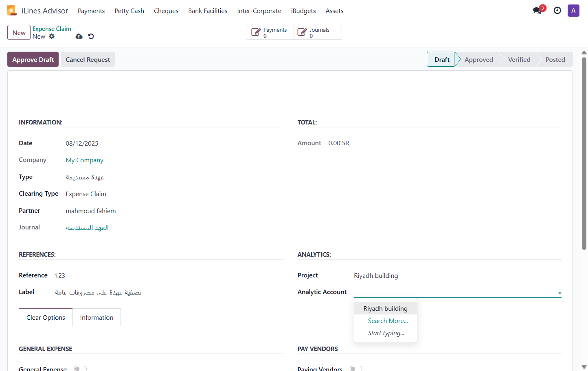Select Riyadh building from the dropdown list
The height and width of the screenshot is (371, 588).
(x=386, y=308)
